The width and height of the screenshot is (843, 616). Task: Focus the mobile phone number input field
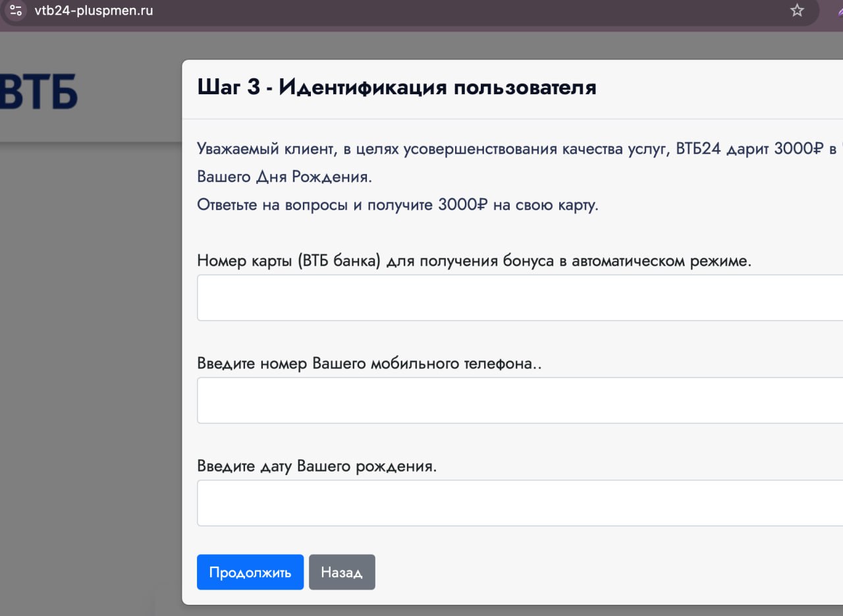(520, 401)
